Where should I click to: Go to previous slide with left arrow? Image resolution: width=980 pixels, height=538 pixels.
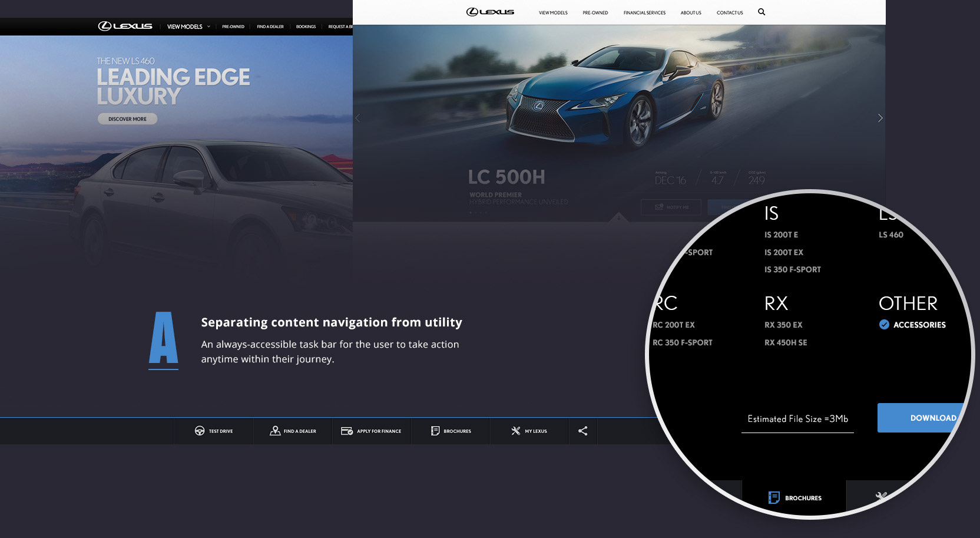[357, 118]
